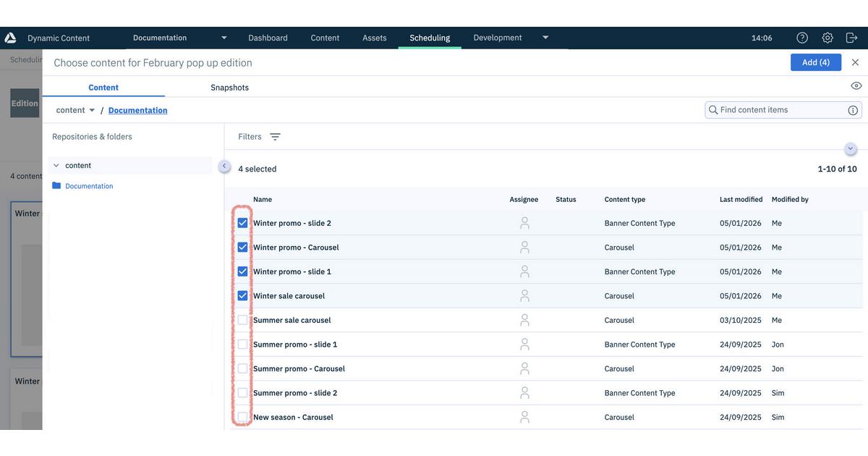
Task: Click the Filters label
Action: click(x=250, y=137)
